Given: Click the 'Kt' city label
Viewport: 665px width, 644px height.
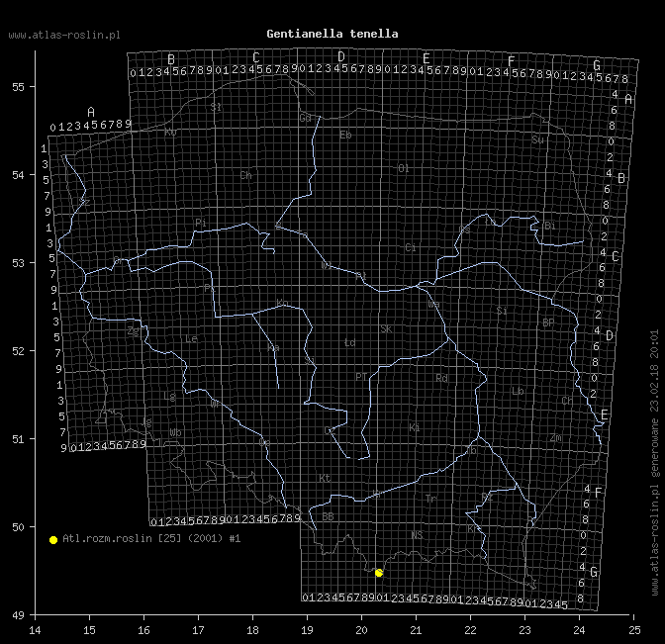Looking at the screenshot, I should (x=325, y=478).
